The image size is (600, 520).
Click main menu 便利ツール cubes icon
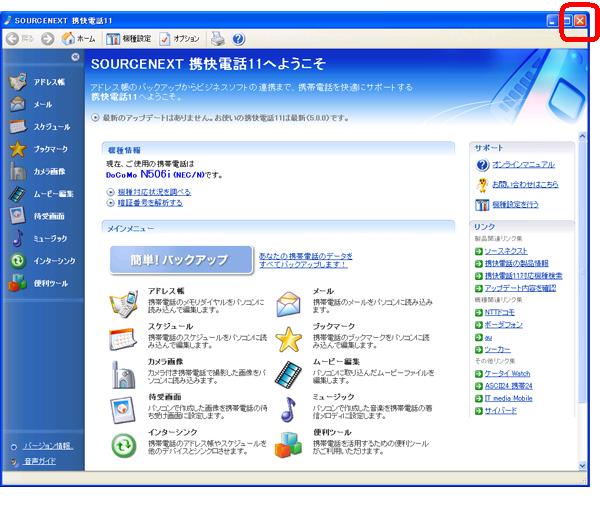click(288, 445)
